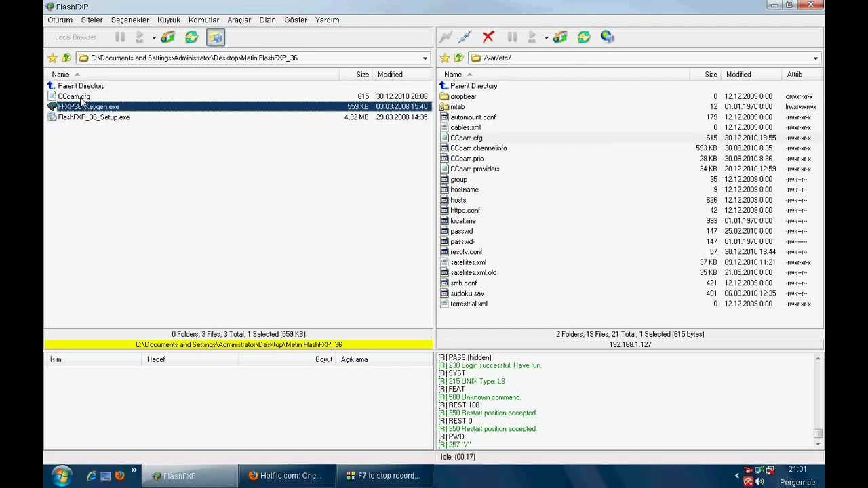Image resolution: width=868 pixels, height=488 pixels.
Task: Open the Windows Start orb
Action: (61, 476)
